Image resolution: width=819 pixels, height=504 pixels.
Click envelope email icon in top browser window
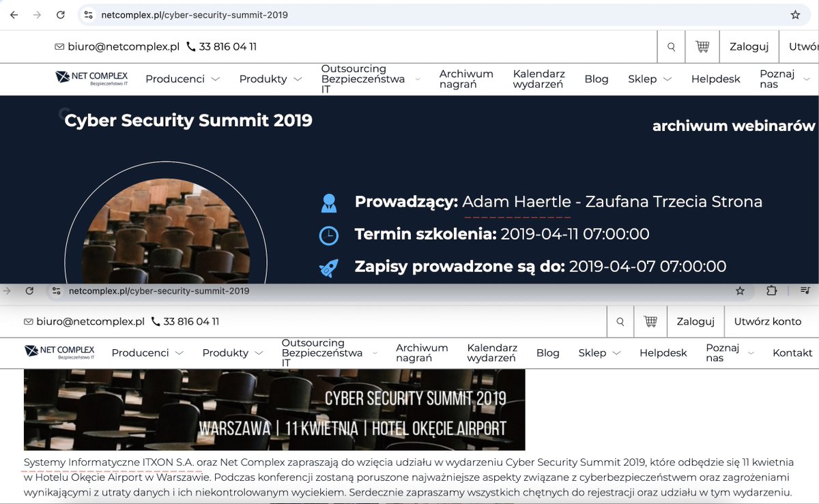[x=59, y=47]
